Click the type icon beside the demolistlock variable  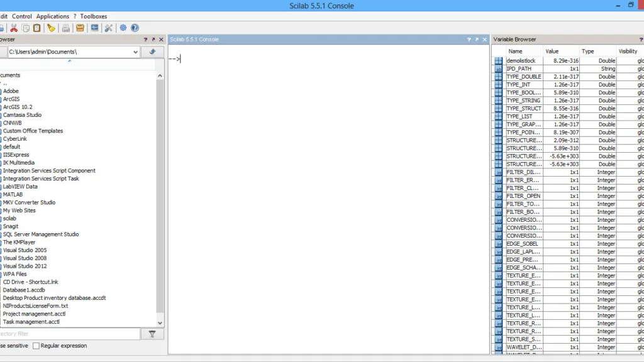pos(498,61)
